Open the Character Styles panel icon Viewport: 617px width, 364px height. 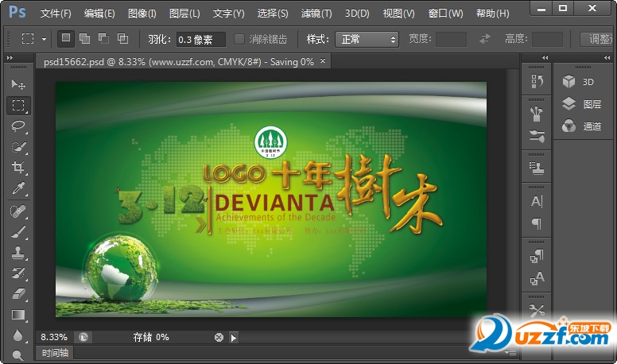[537, 278]
